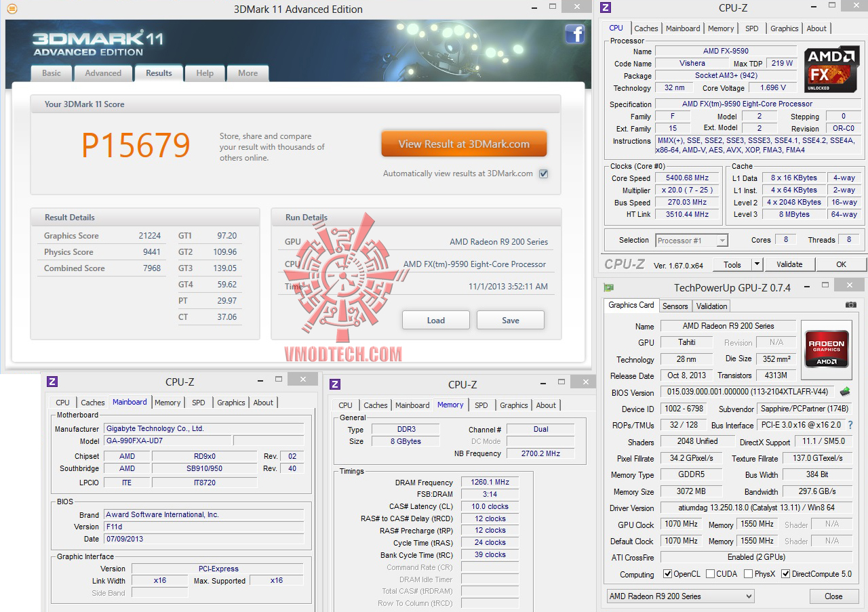This screenshot has height=612, width=868.
Task: Click the Radeon Graphics AMD logo in GPU-Z
Action: tap(825, 348)
